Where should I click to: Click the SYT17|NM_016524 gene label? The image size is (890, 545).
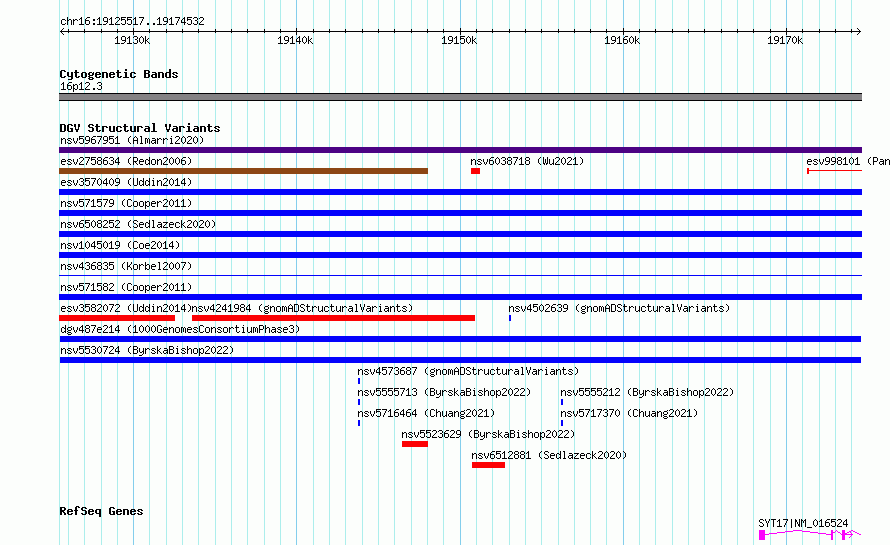click(x=803, y=523)
